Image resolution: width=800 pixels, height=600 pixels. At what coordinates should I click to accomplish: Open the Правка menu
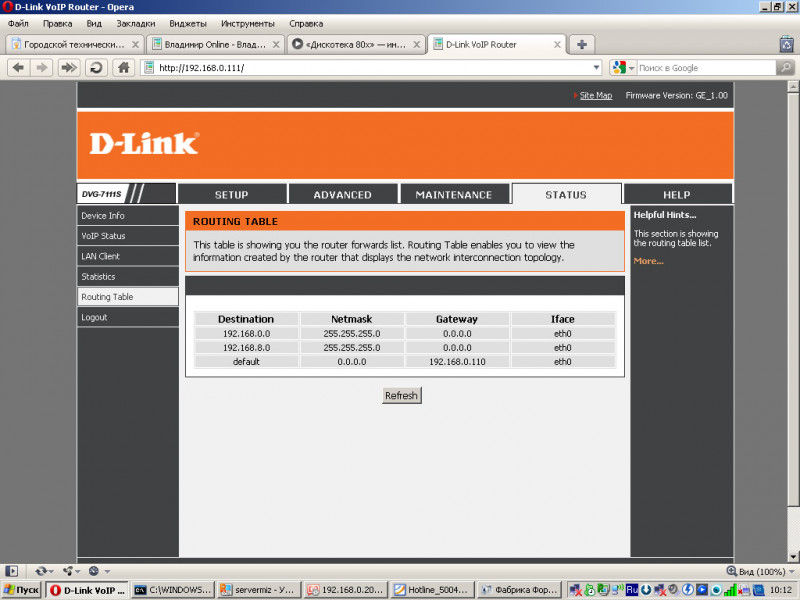[x=58, y=23]
